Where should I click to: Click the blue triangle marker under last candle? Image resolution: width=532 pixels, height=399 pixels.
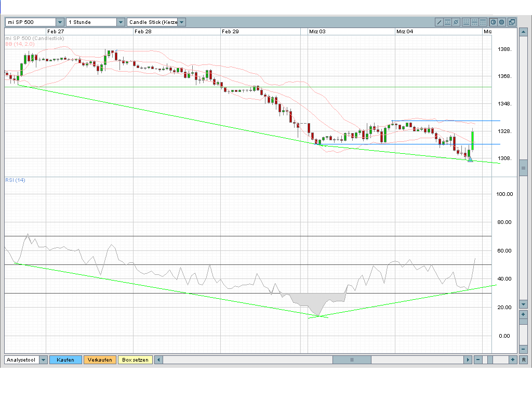470,159
